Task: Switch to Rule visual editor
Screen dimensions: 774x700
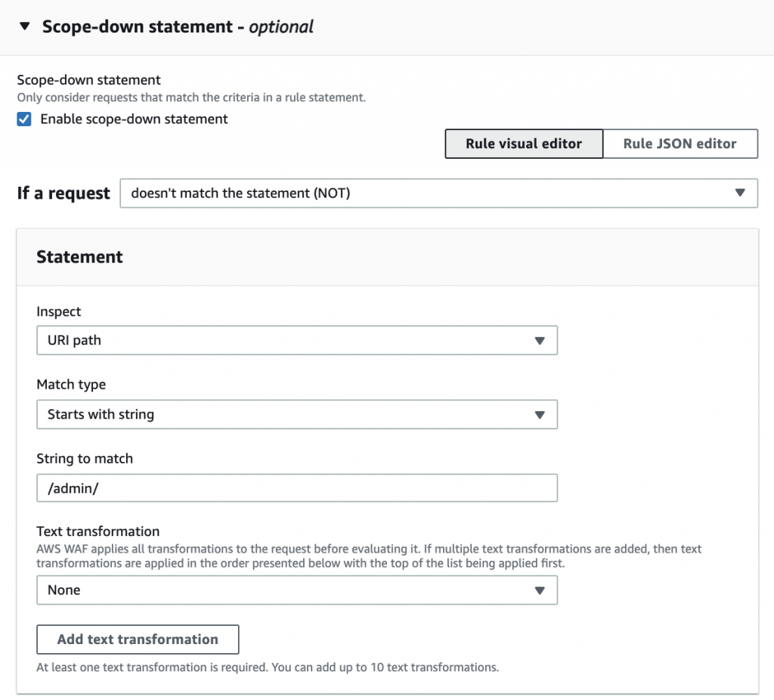Action: pos(524,144)
